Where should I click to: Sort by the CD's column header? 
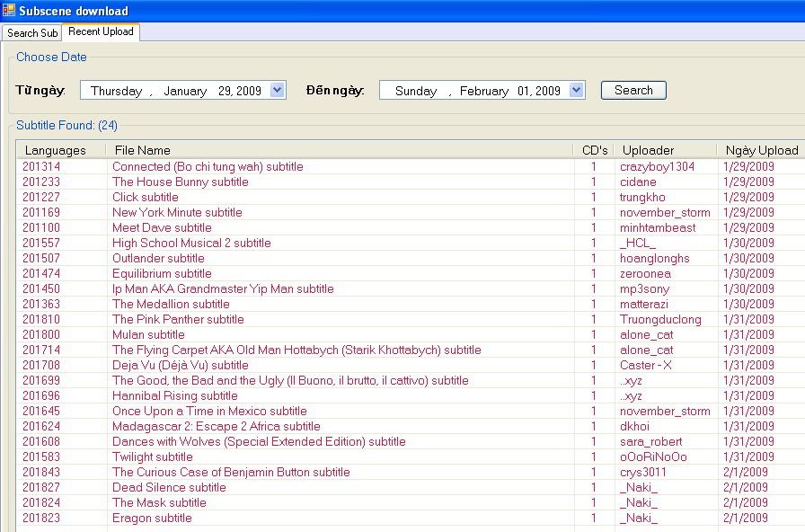594,150
